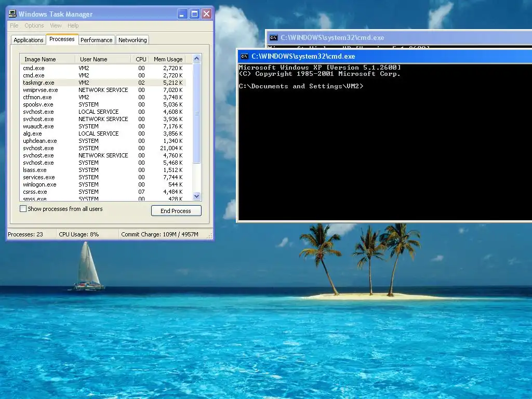Click the process list scrollbar thumb
The image size is (532, 399).
(197, 113)
